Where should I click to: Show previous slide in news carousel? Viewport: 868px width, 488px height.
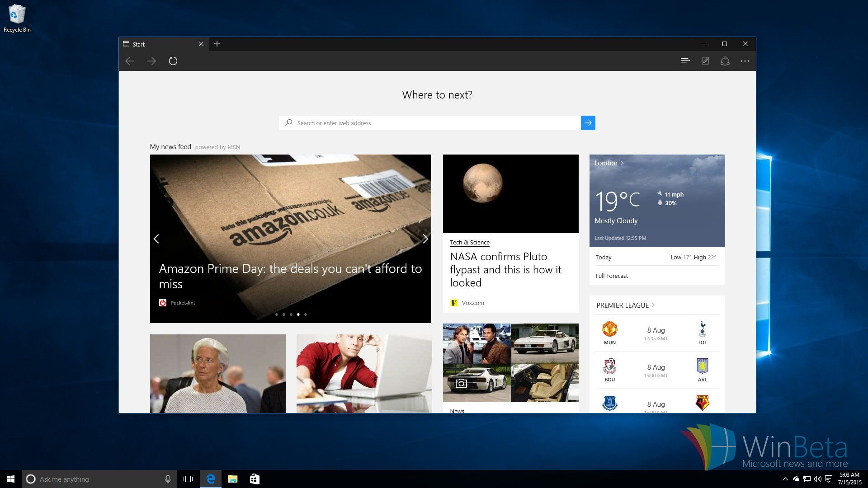coord(156,239)
